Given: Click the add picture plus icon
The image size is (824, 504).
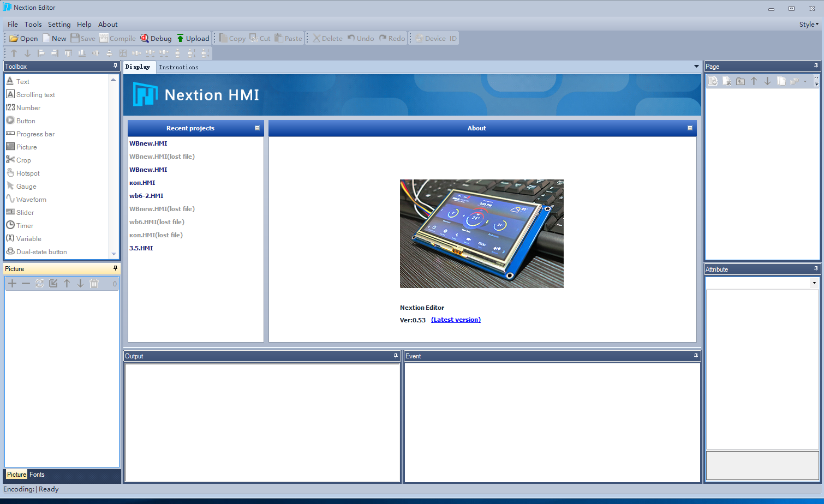Looking at the screenshot, I should [12, 283].
